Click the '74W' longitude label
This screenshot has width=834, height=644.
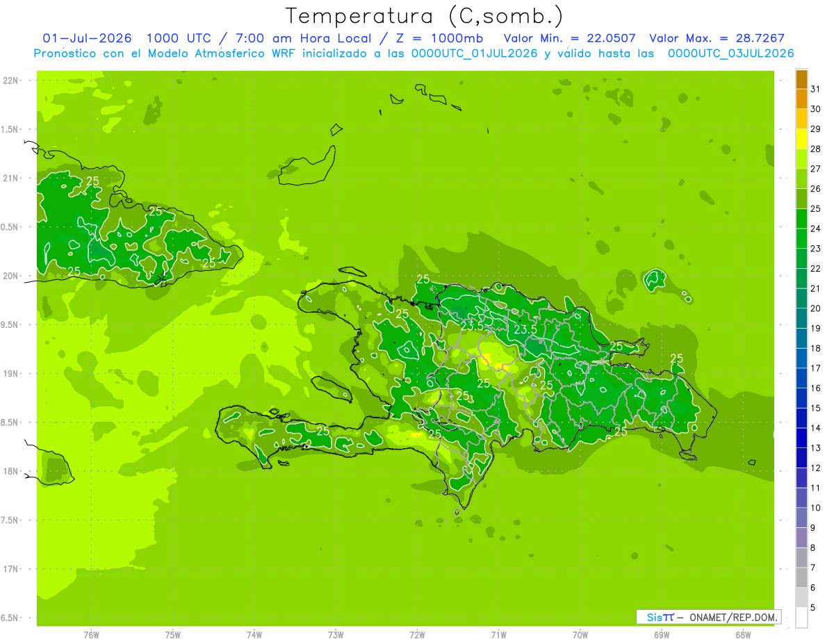[254, 634]
